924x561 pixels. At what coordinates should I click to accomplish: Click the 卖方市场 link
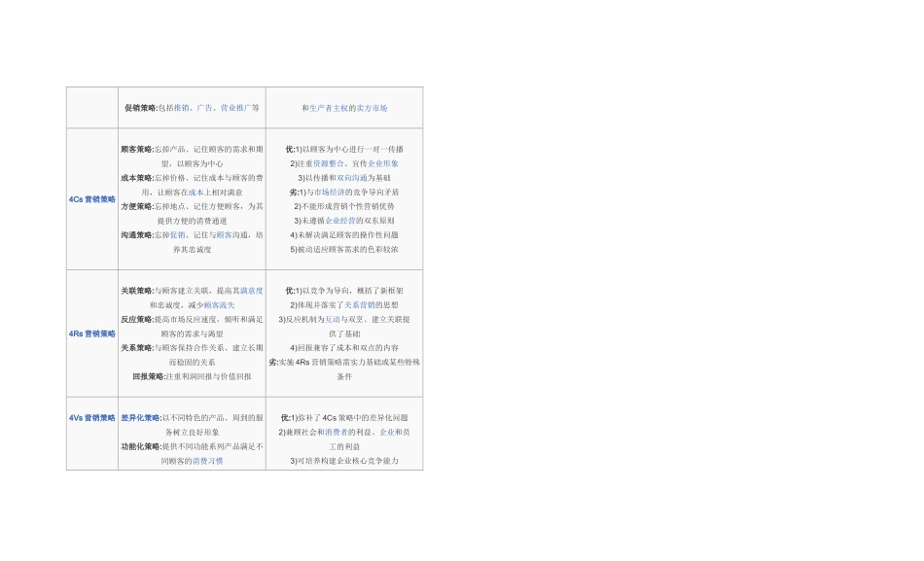point(372,108)
